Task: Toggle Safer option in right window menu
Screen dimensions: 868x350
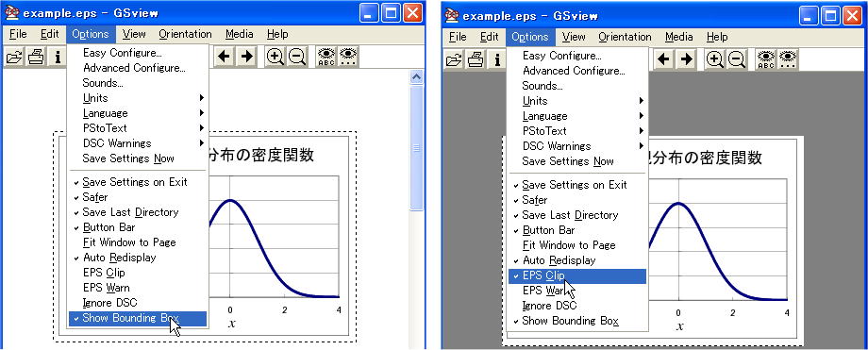Action: [577, 200]
